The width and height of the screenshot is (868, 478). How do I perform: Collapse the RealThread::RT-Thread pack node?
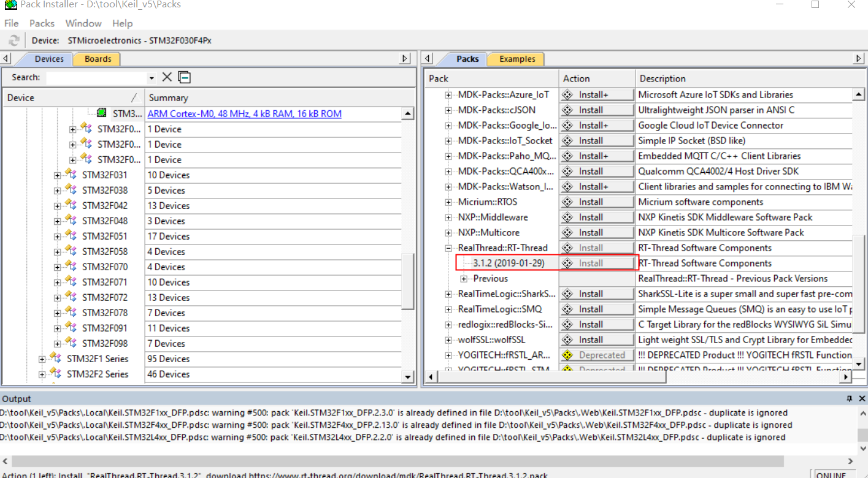(x=448, y=248)
